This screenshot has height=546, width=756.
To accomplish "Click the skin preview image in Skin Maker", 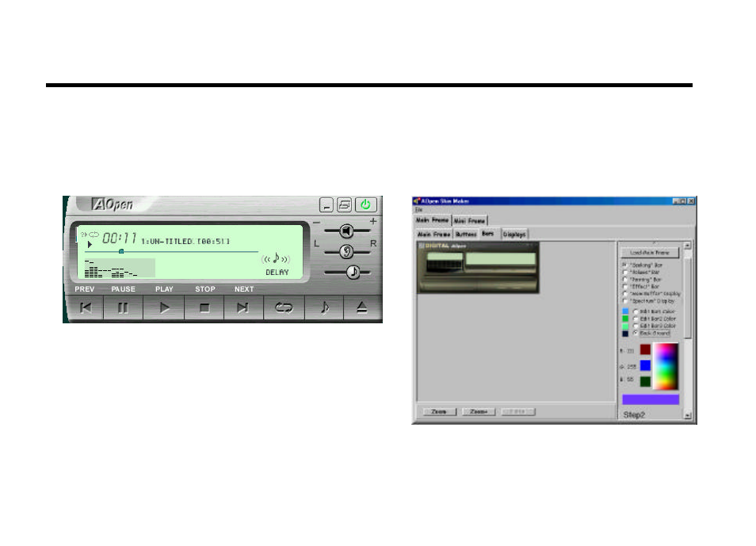I will pyautogui.click(x=478, y=267).
